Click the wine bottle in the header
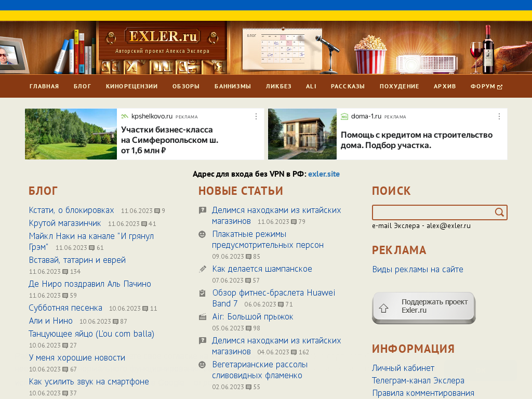 point(488,49)
